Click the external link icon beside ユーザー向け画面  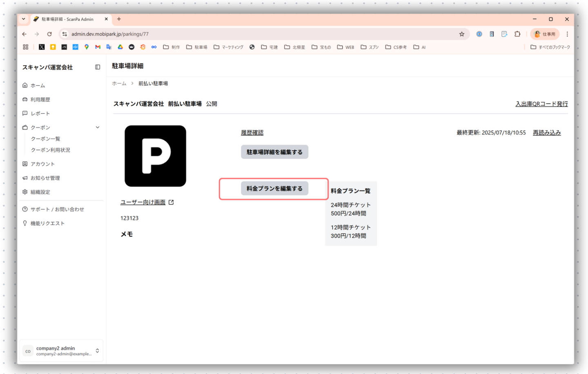coord(171,202)
